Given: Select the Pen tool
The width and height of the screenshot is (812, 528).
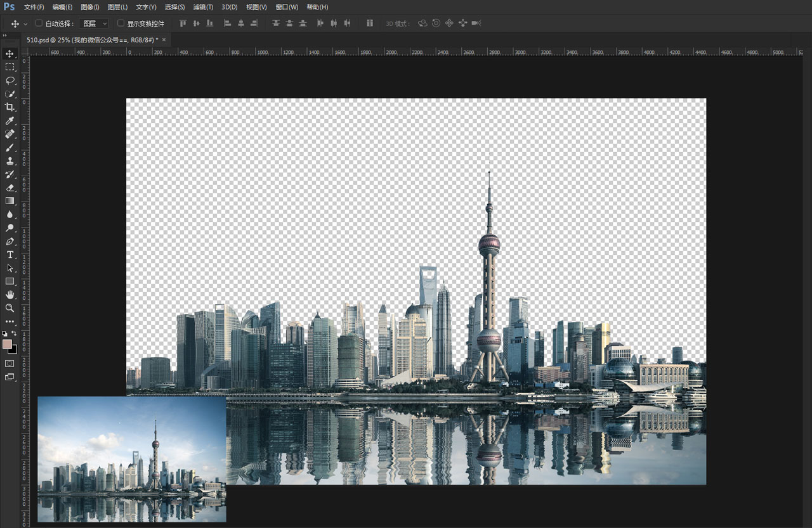Looking at the screenshot, I should point(10,241).
